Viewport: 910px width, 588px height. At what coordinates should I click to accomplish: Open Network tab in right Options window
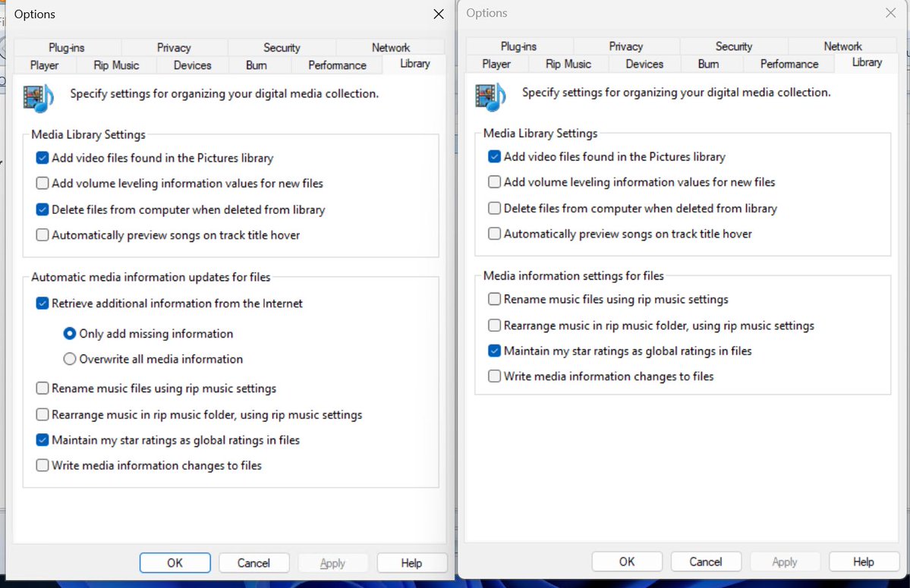coord(842,46)
